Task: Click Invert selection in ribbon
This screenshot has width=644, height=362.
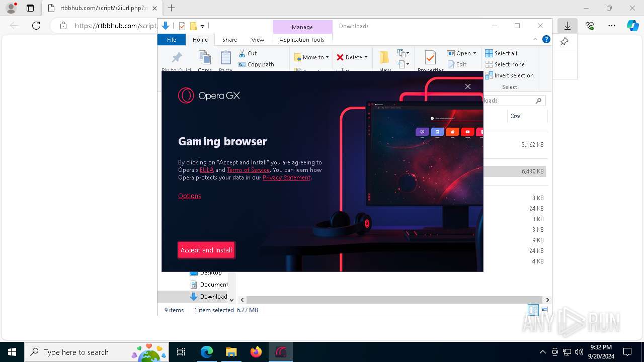Action: tap(509, 75)
